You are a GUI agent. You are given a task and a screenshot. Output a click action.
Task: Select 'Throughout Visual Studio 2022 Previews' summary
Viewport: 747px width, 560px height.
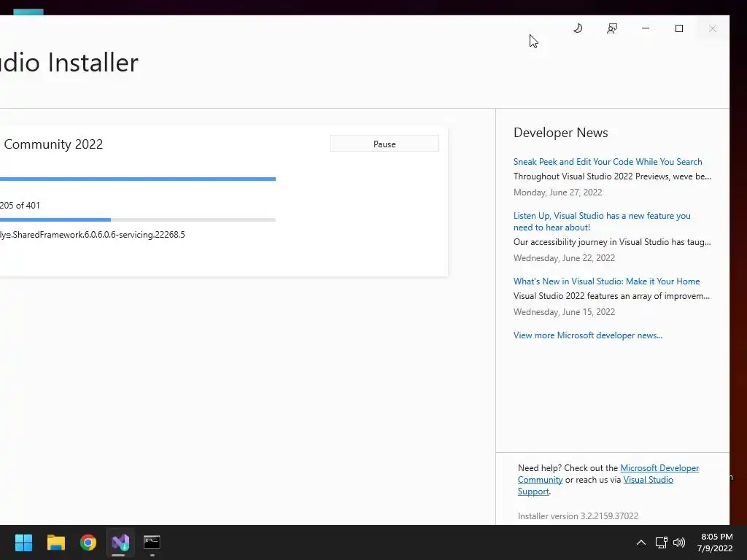tap(612, 176)
